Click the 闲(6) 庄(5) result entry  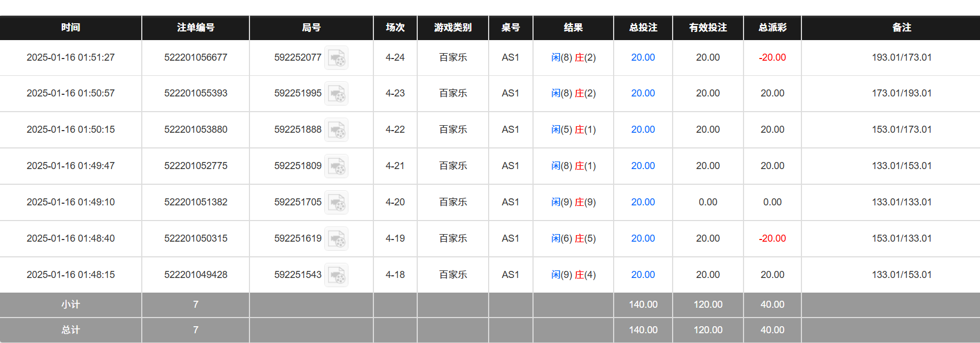pos(573,238)
